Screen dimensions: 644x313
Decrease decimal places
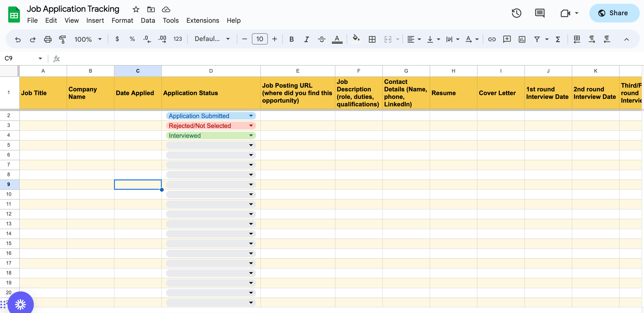[147, 39]
